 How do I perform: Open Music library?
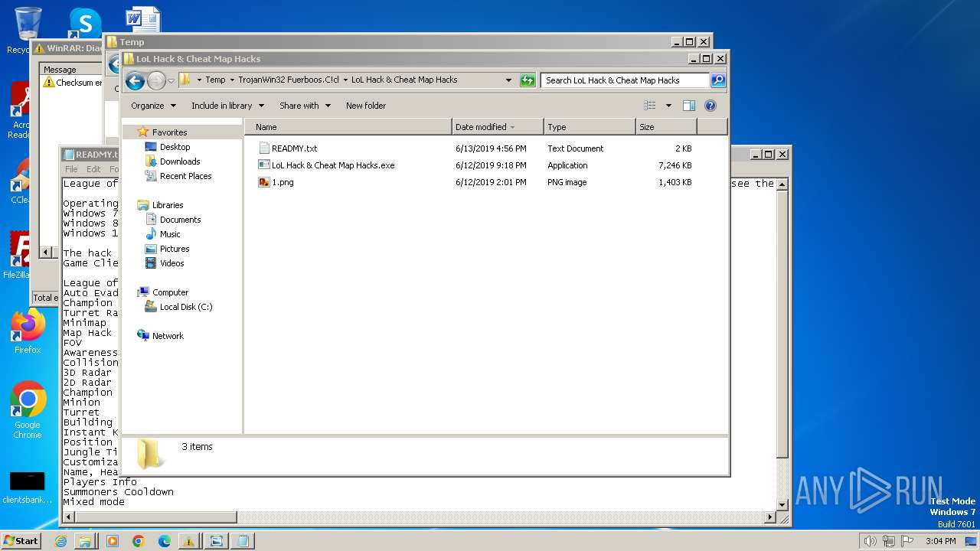[170, 234]
